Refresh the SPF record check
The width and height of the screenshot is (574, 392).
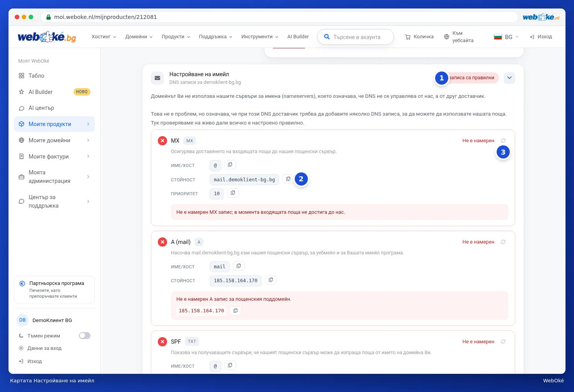point(503,342)
